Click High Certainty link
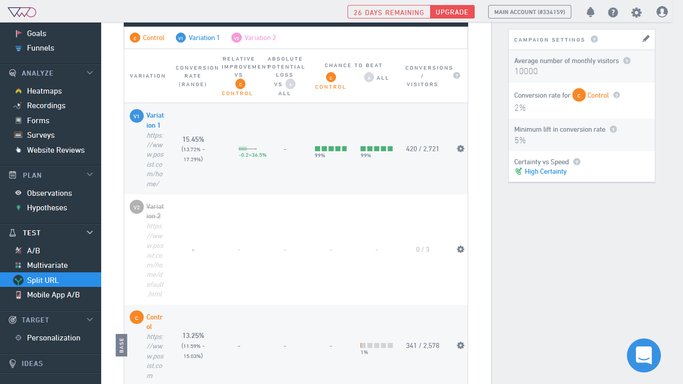The width and height of the screenshot is (683, 384). tap(545, 172)
